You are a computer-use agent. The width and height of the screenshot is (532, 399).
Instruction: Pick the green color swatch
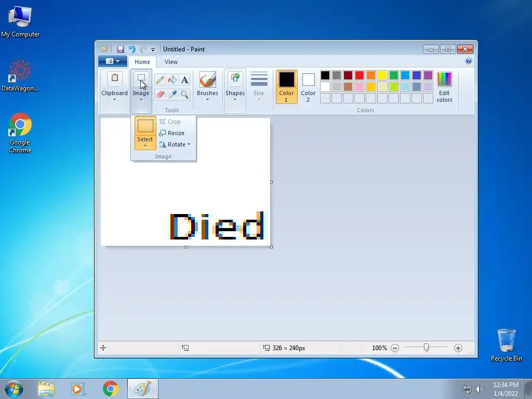click(394, 75)
